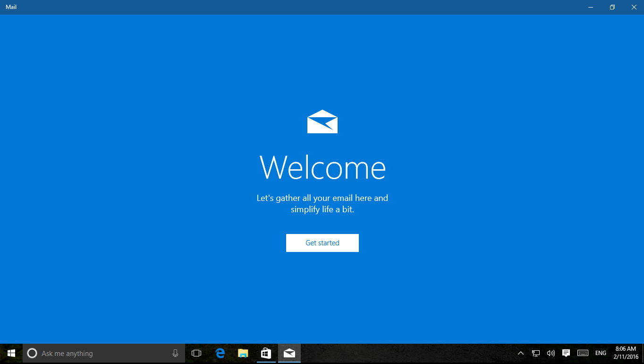Click the Show desktop strip beside clock

643,353
